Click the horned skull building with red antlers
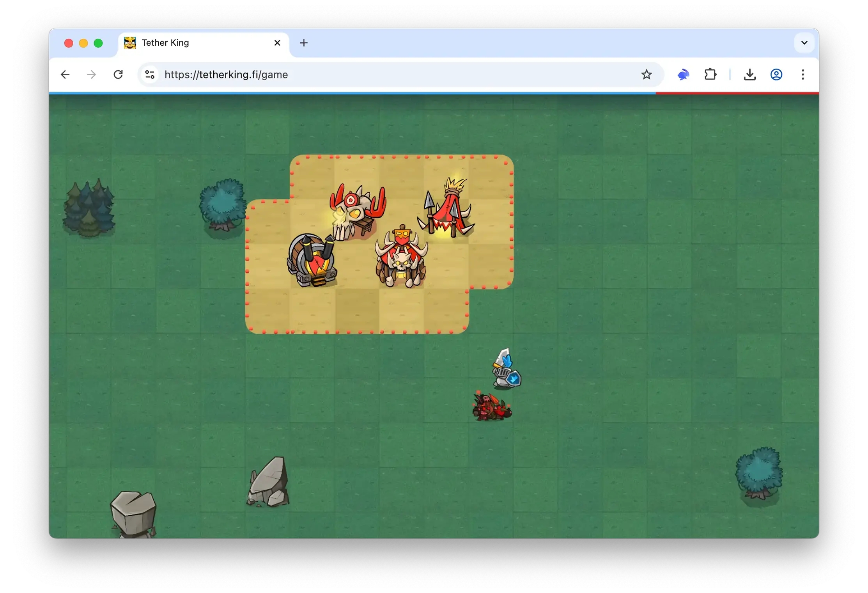 click(x=357, y=212)
